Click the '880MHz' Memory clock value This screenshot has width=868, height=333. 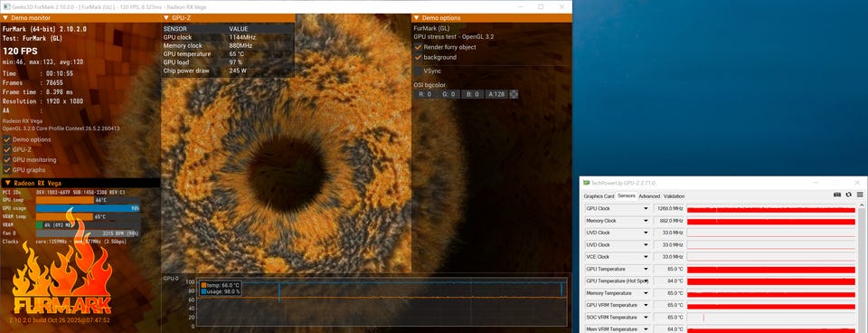point(240,45)
